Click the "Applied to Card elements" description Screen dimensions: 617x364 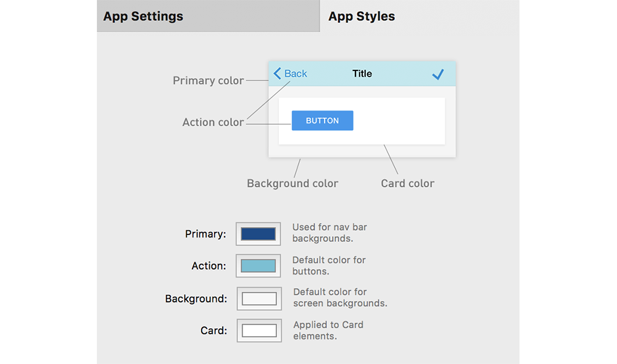pyautogui.click(x=328, y=330)
